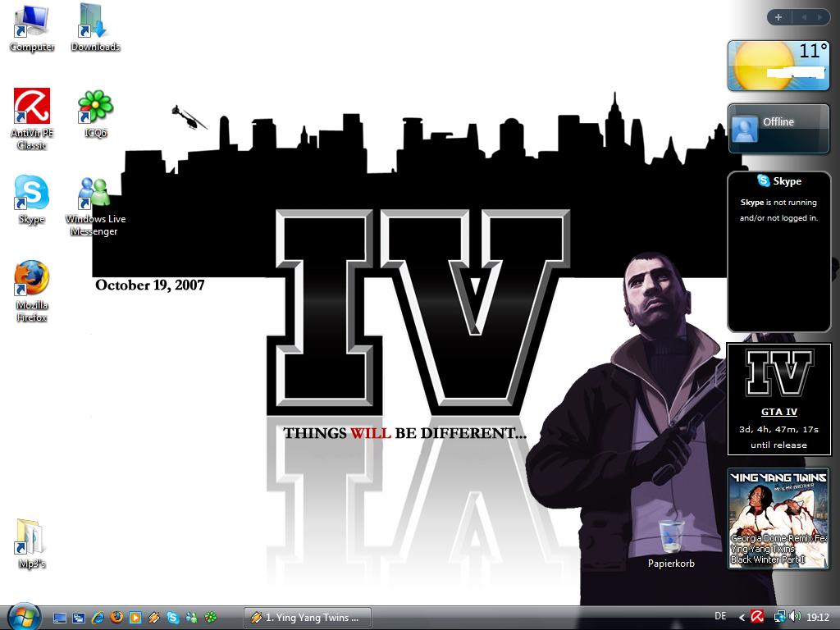Open the volume speaker tray icon
The image size is (840, 630).
point(795,617)
